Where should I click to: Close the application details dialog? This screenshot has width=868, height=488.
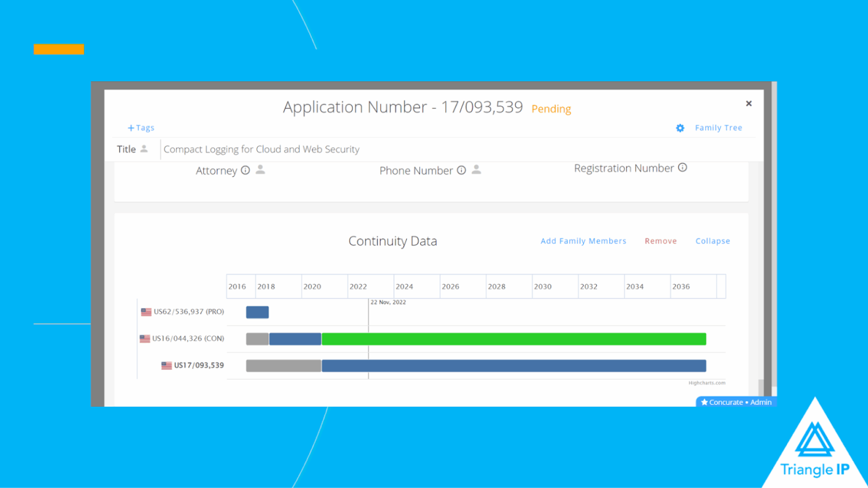[748, 103]
